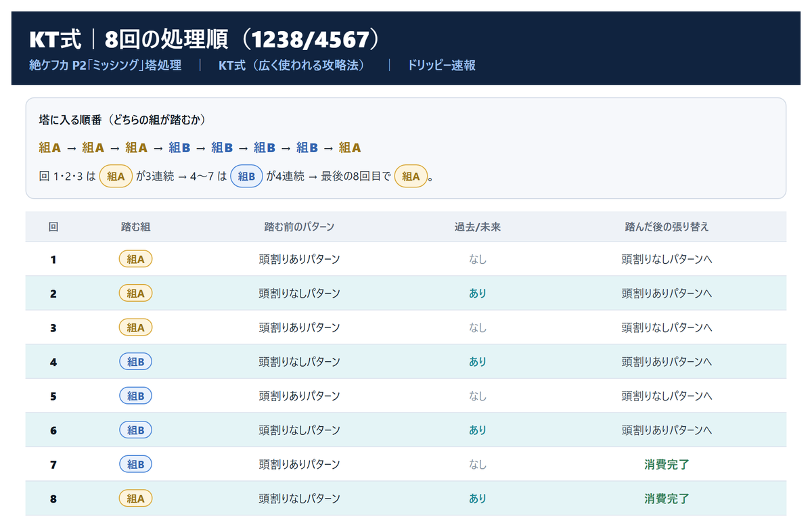Select the 組A pill in row 2

point(135,294)
